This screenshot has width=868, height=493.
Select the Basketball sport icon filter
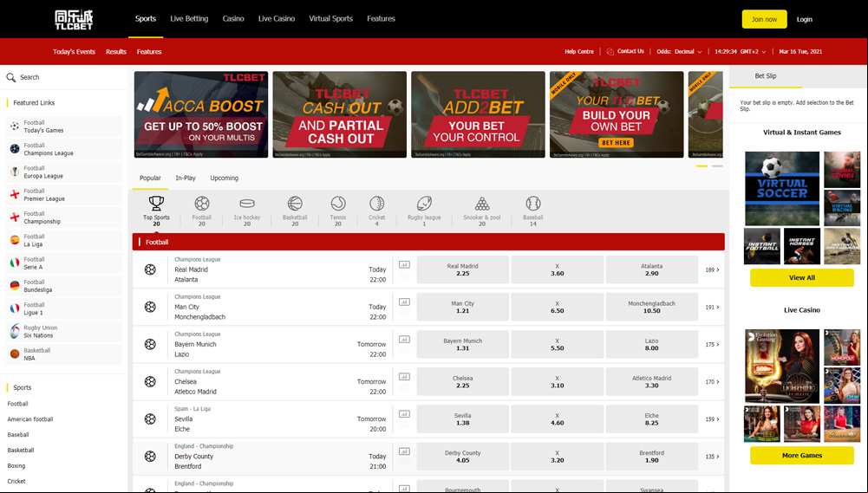[x=295, y=203]
